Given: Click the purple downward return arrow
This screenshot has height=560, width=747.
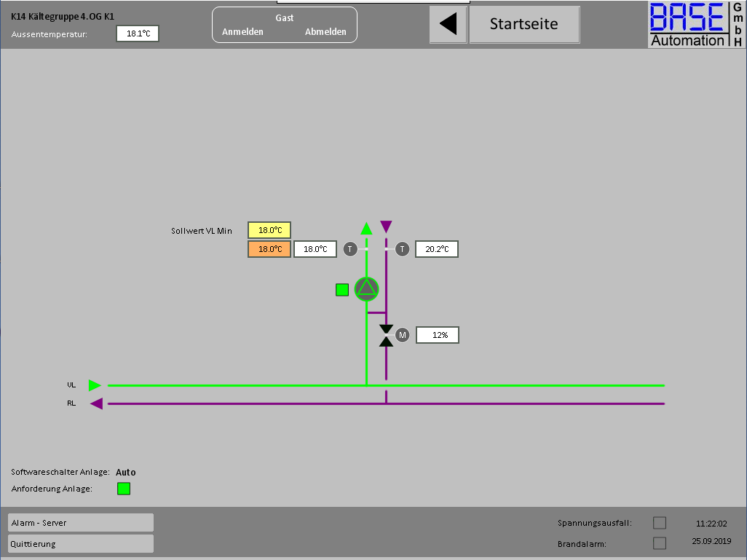Looking at the screenshot, I should (x=386, y=226).
